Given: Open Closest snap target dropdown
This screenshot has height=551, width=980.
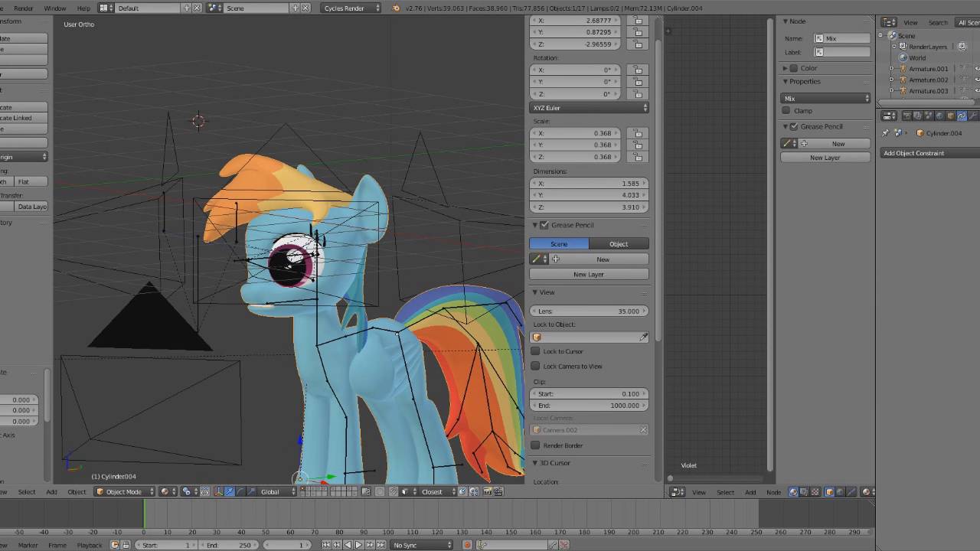Looking at the screenshot, I should (x=439, y=491).
